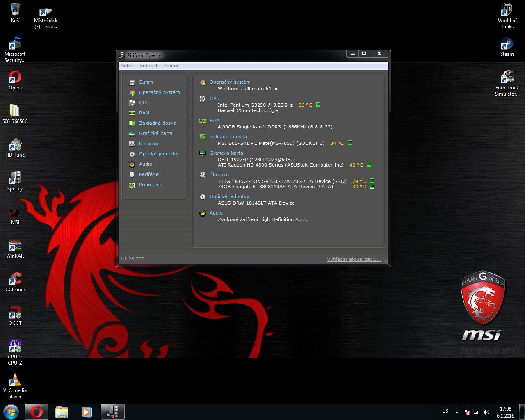Open the Audio section in the sidebar
525x420 pixels.
(x=145, y=164)
